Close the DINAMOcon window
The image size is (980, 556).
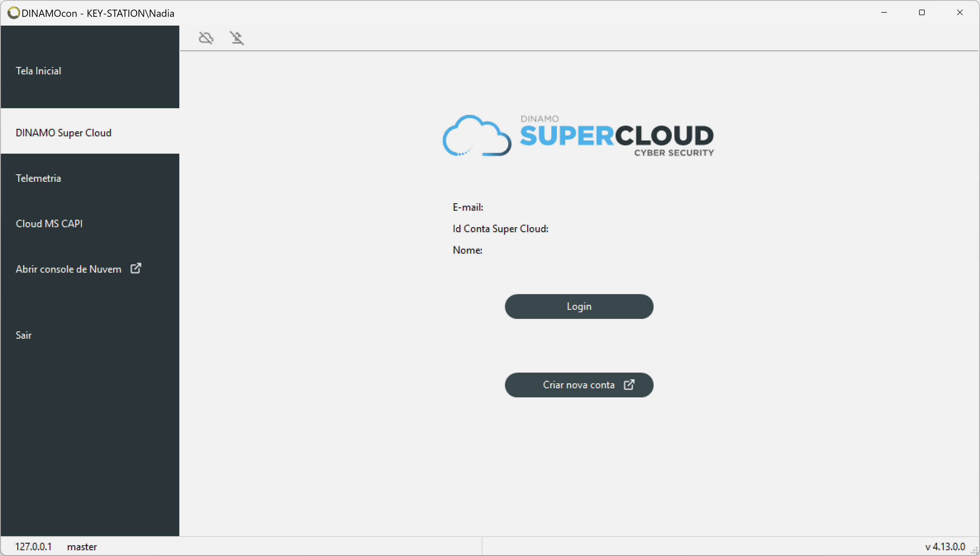tap(959, 13)
